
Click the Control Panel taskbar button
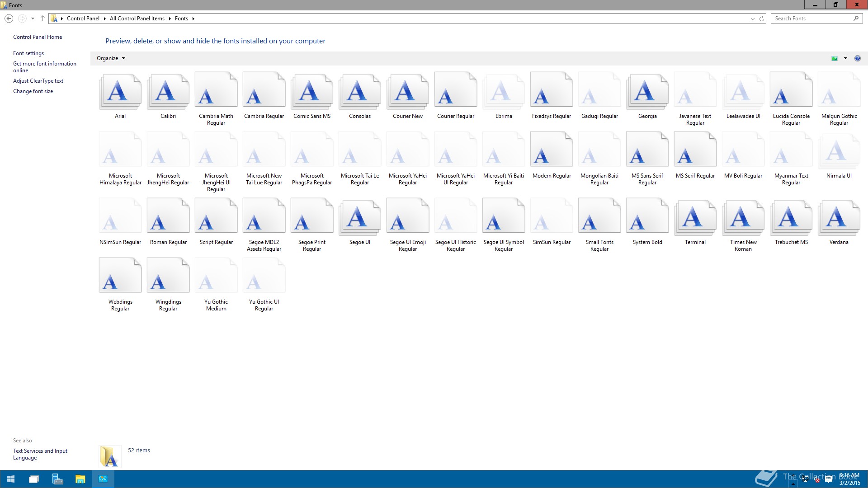click(x=103, y=479)
